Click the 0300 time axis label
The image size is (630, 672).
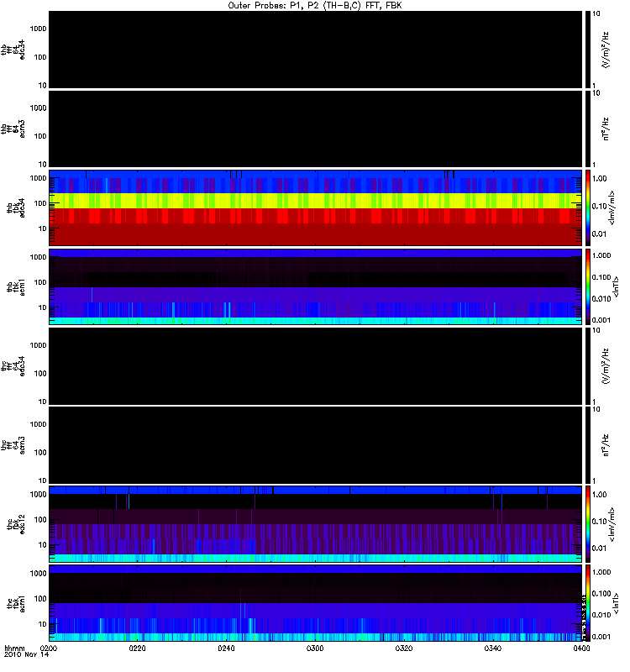click(315, 648)
